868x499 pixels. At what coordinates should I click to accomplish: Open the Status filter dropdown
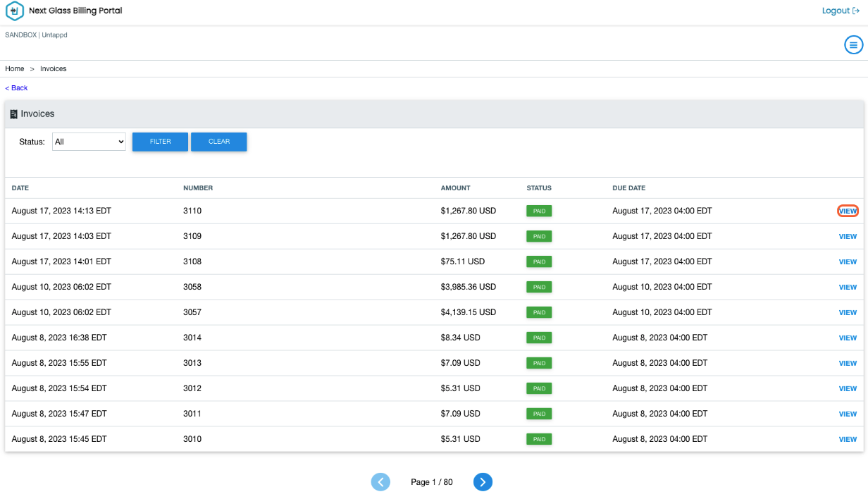pyautogui.click(x=89, y=142)
